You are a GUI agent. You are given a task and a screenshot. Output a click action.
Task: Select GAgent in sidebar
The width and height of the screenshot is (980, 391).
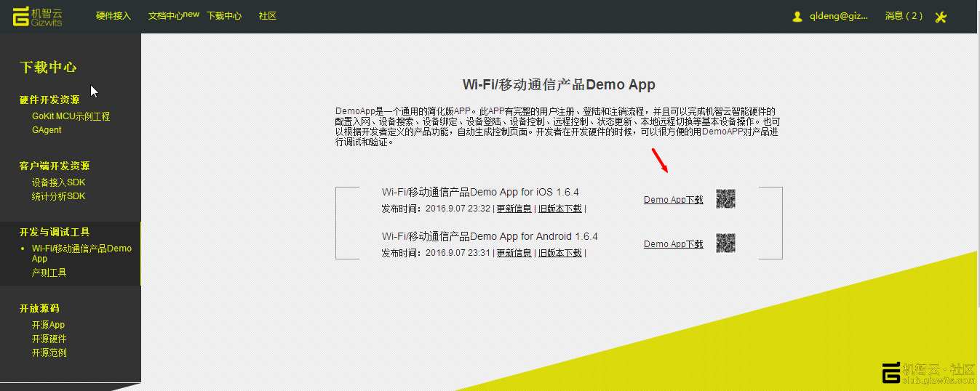pyautogui.click(x=47, y=130)
